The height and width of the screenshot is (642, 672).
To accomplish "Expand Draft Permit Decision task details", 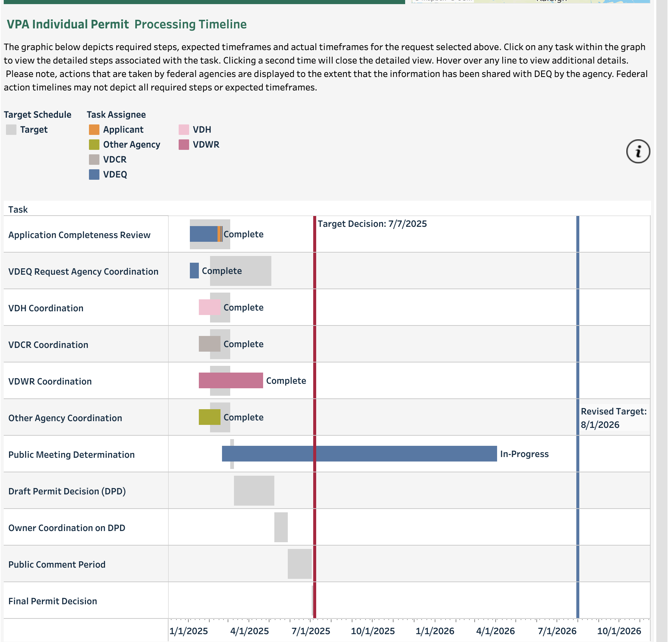I will pyautogui.click(x=253, y=491).
